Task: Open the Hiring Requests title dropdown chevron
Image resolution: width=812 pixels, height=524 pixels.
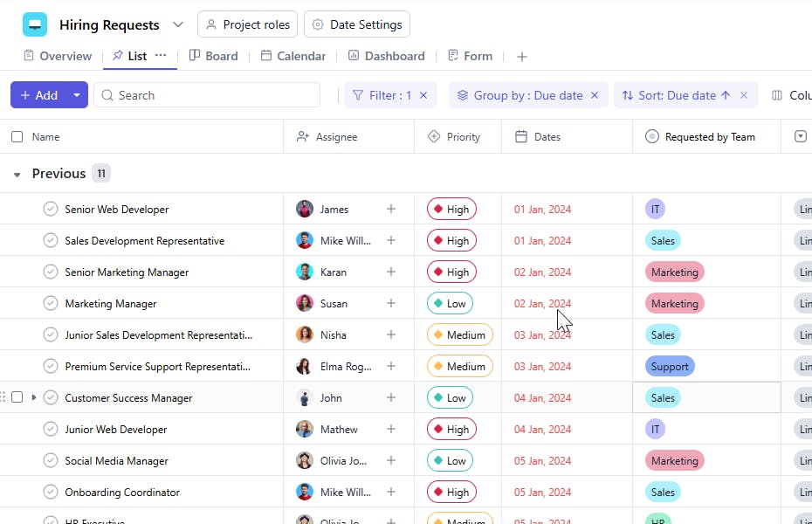Action: (x=178, y=24)
